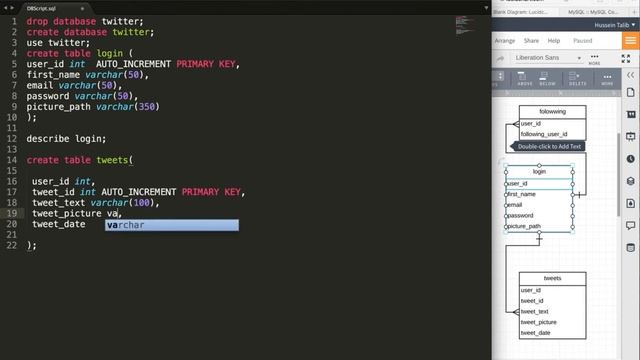
Task: Open the Layers dock icon
Action: [x=631, y=181]
